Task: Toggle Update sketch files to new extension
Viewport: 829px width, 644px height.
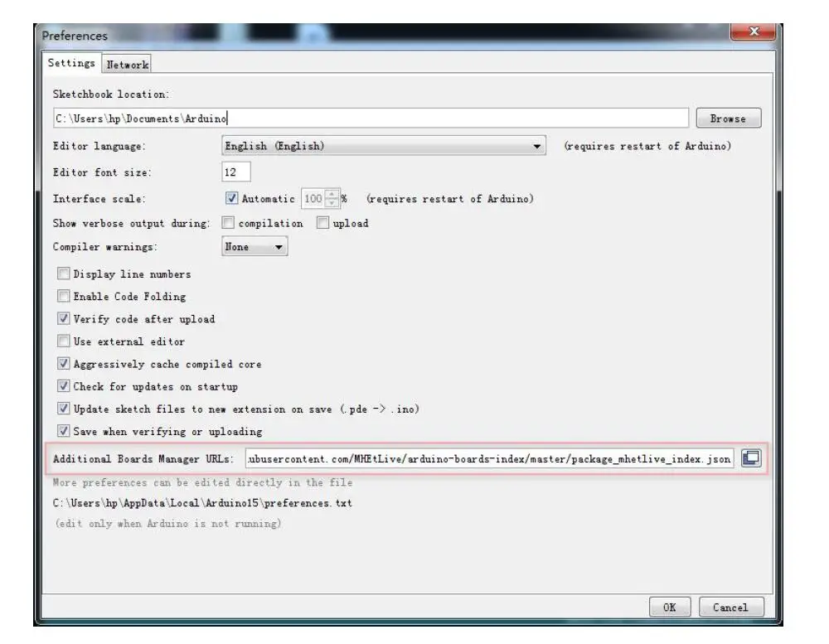Action: [64, 409]
